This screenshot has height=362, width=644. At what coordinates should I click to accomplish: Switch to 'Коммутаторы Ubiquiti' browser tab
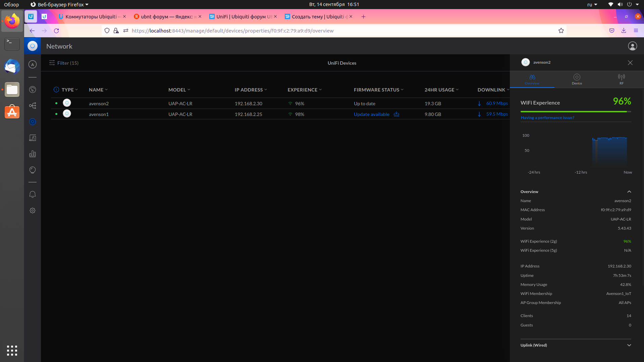tap(92, 16)
